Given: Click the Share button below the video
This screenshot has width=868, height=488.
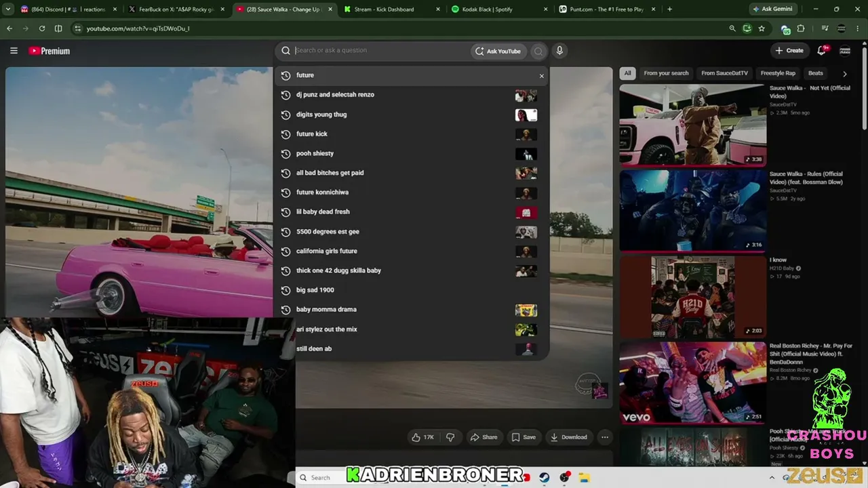Looking at the screenshot, I should tap(484, 437).
